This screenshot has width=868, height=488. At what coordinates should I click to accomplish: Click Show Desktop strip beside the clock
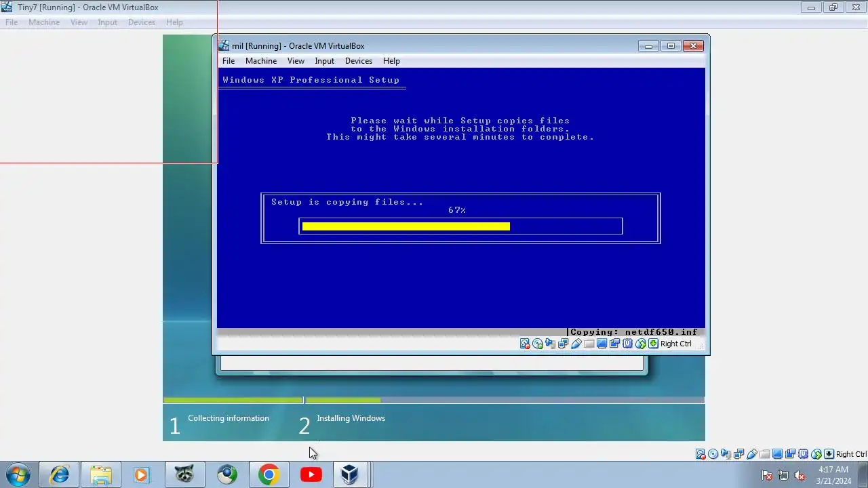[x=863, y=474]
